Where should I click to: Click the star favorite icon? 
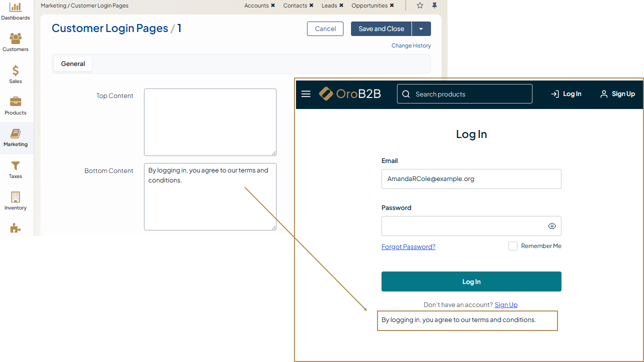click(420, 5)
